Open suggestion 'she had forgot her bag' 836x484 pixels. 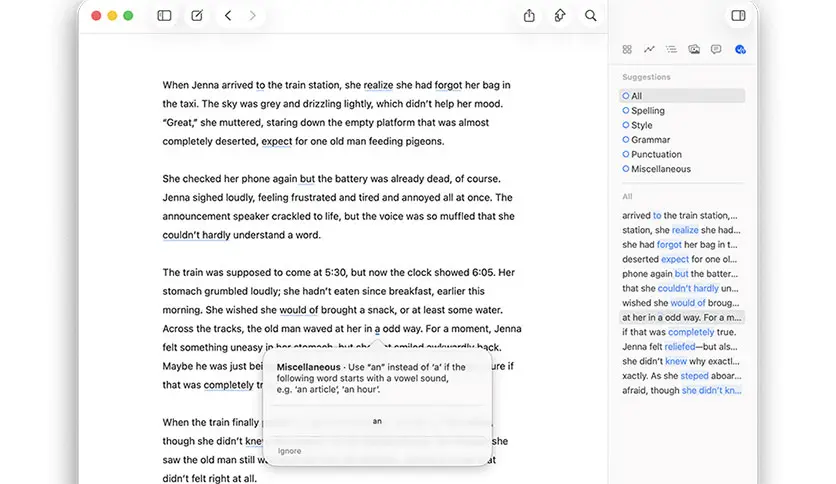click(680, 245)
